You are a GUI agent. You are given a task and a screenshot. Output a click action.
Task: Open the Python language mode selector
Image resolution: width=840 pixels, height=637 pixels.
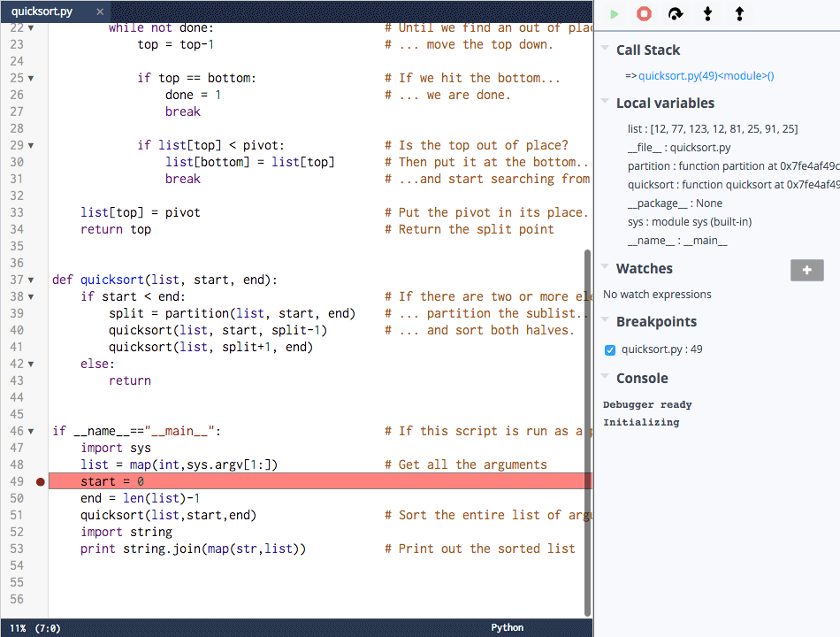tap(507, 627)
